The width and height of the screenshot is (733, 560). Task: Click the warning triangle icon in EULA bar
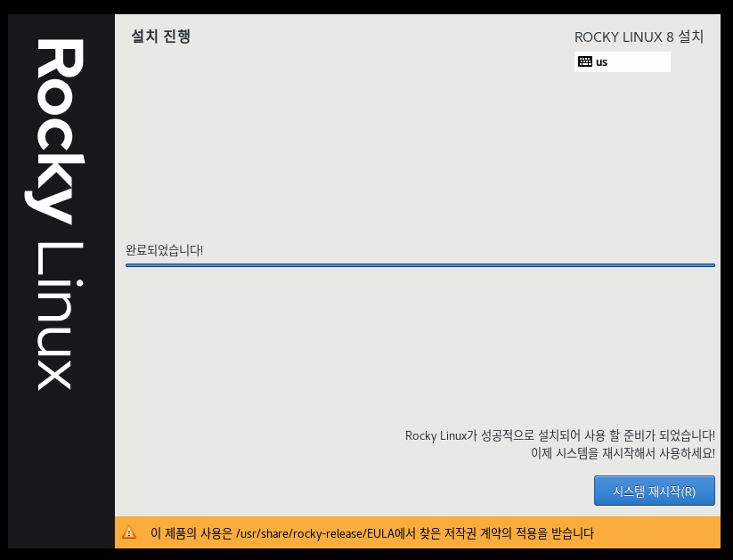129,532
